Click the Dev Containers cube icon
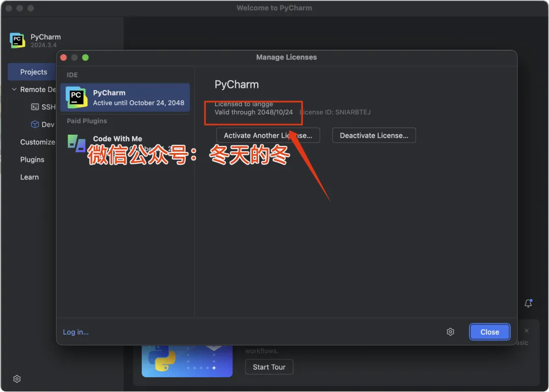The image size is (549, 392). click(35, 125)
